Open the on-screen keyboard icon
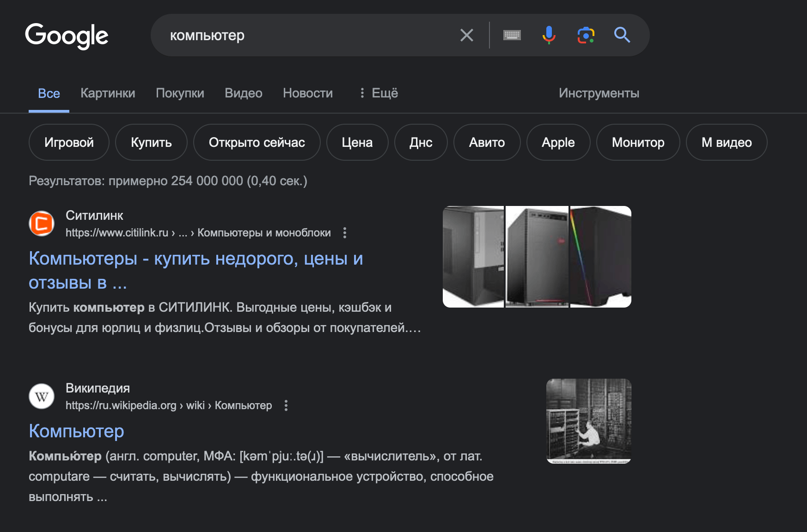The image size is (807, 532). (x=512, y=35)
